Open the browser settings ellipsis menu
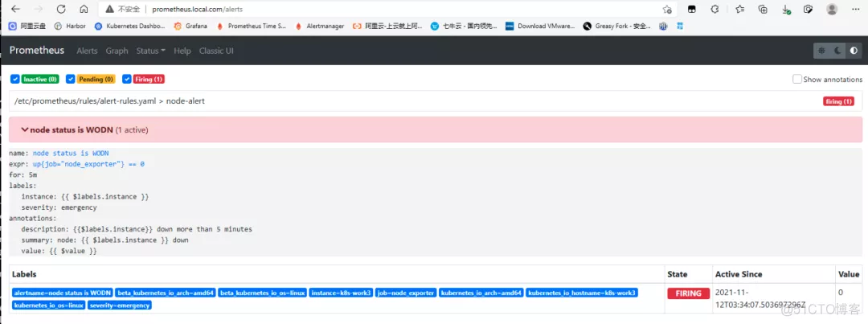Viewport: 868px width, 324px height. point(855,9)
